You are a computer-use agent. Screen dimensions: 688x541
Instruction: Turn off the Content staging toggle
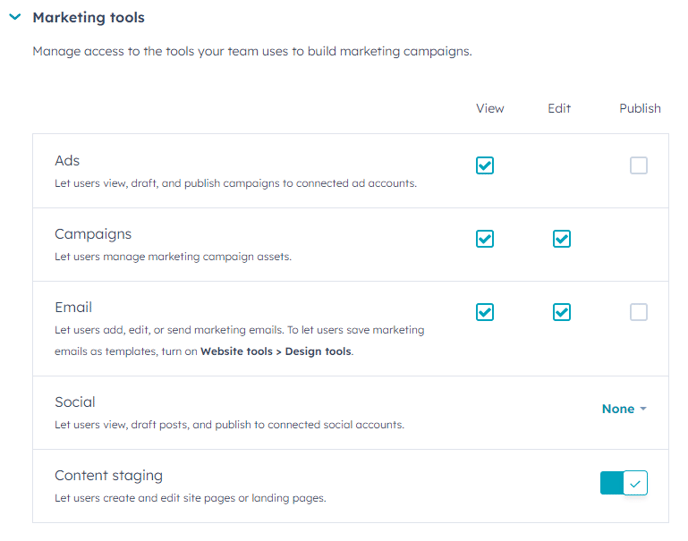(624, 483)
